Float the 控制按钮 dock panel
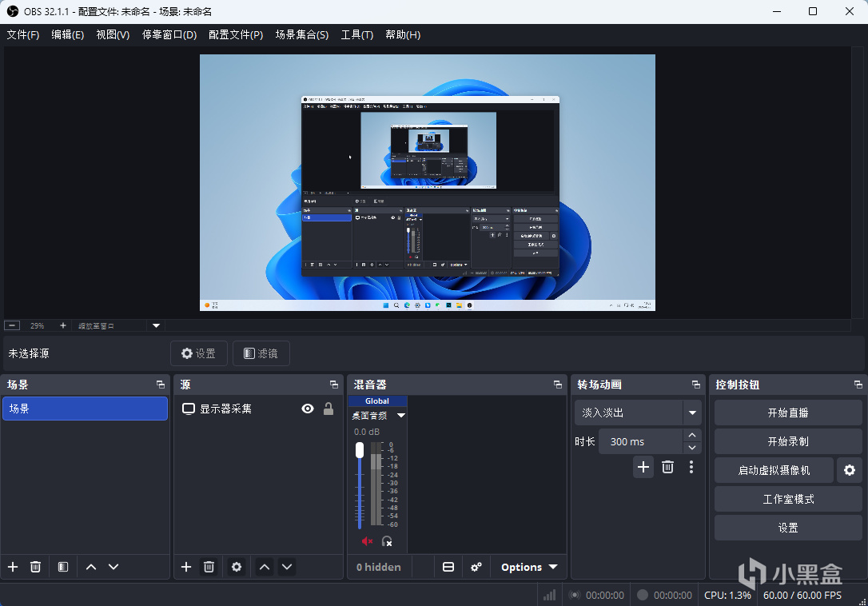The width and height of the screenshot is (868, 606). (x=858, y=385)
